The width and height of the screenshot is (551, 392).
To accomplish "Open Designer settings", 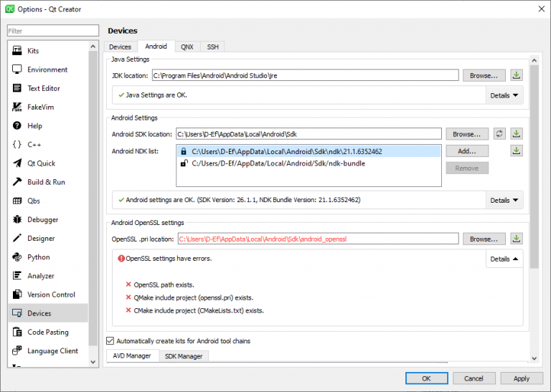I will (x=48, y=239).
